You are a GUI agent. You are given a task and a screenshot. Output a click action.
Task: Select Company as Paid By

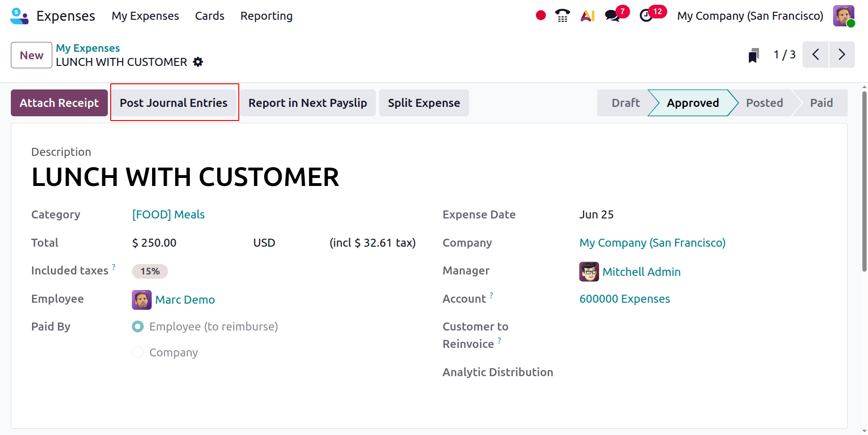pyautogui.click(x=138, y=353)
